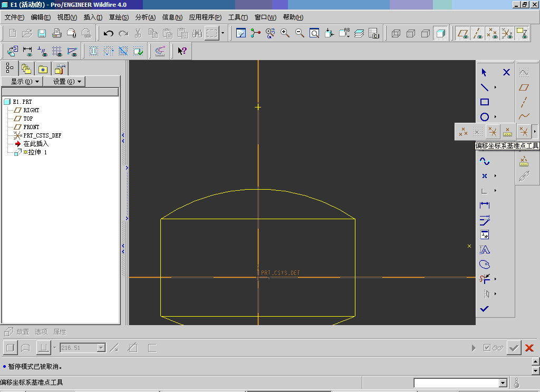Expand the datum point flyout arrow
The height and width of the screenshot is (392, 540).
(x=535, y=132)
